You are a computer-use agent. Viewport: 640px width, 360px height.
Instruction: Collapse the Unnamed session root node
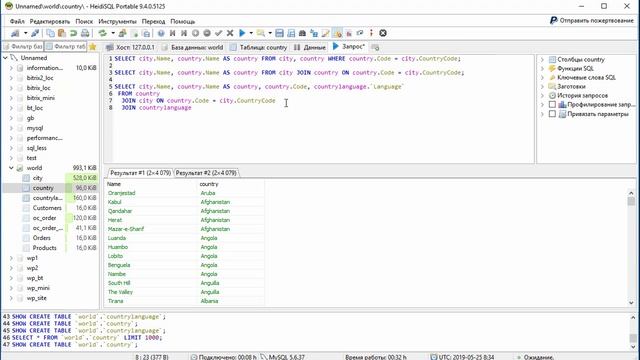click(5, 58)
